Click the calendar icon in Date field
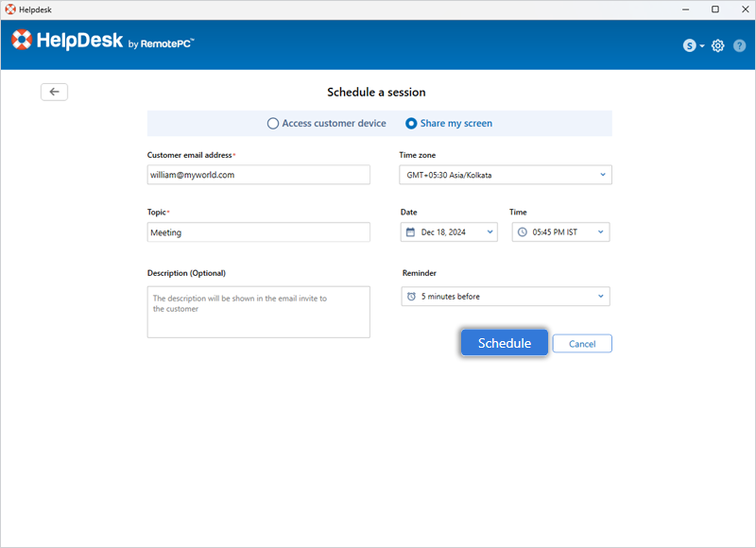The height and width of the screenshot is (548, 756). (x=410, y=232)
